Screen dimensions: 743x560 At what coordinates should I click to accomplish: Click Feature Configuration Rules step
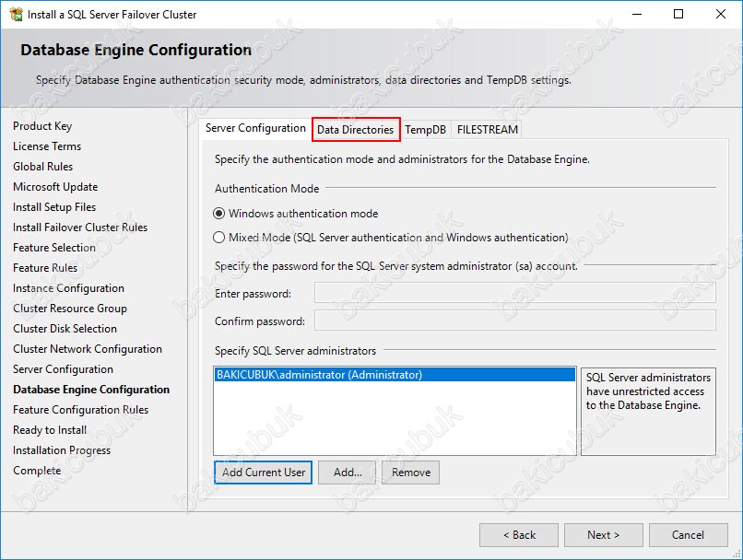pyautogui.click(x=80, y=410)
